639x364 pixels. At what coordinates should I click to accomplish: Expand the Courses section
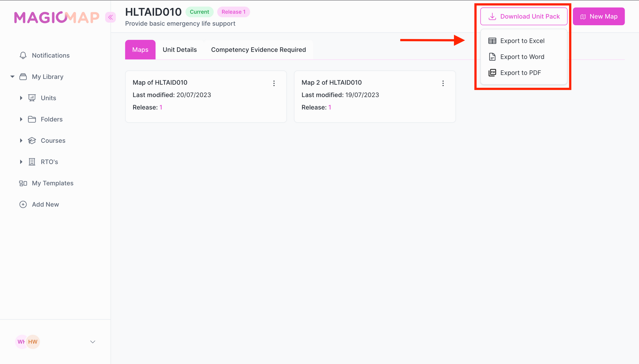tap(21, 140)
